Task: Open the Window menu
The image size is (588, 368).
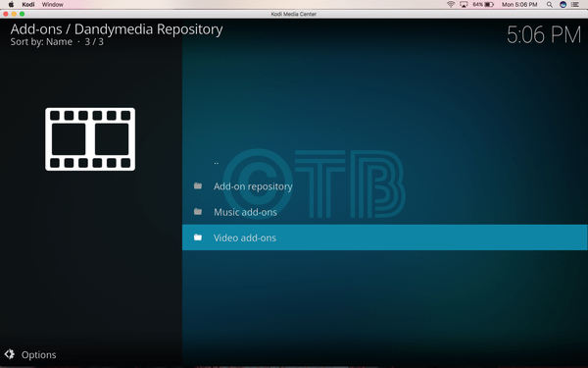Action: (x=53, y=5)
